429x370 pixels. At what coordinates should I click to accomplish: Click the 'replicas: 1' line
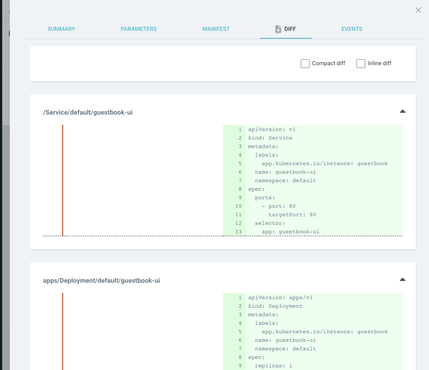273,366
